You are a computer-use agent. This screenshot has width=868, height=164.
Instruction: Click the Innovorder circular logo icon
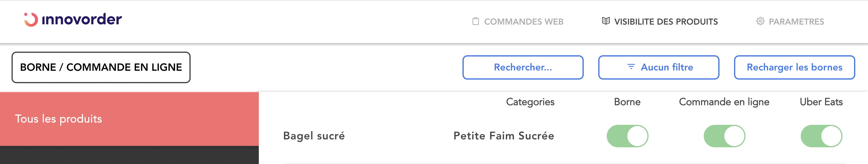point(31,19)
